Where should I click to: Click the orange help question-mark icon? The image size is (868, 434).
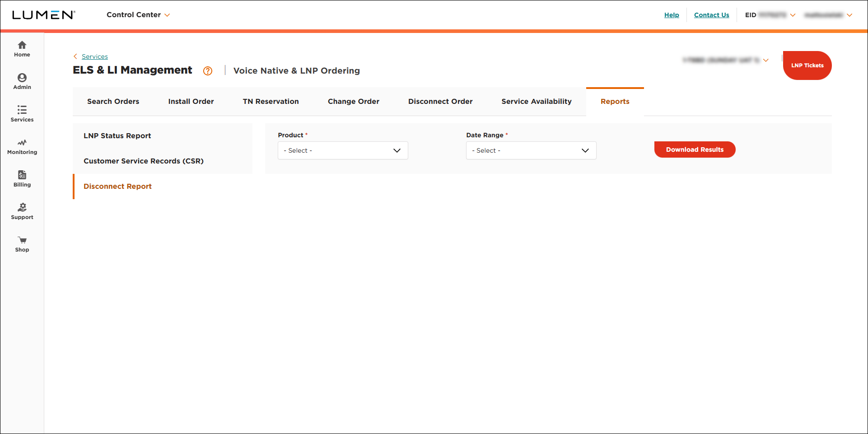[208, 71]
